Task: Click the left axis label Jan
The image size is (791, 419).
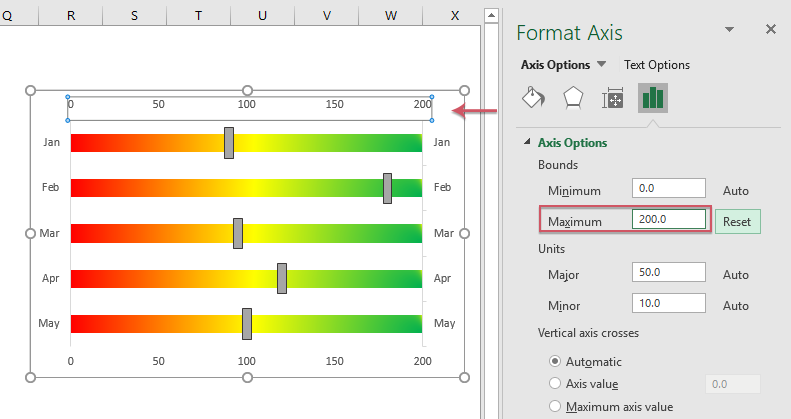Action: coord(51,142)
